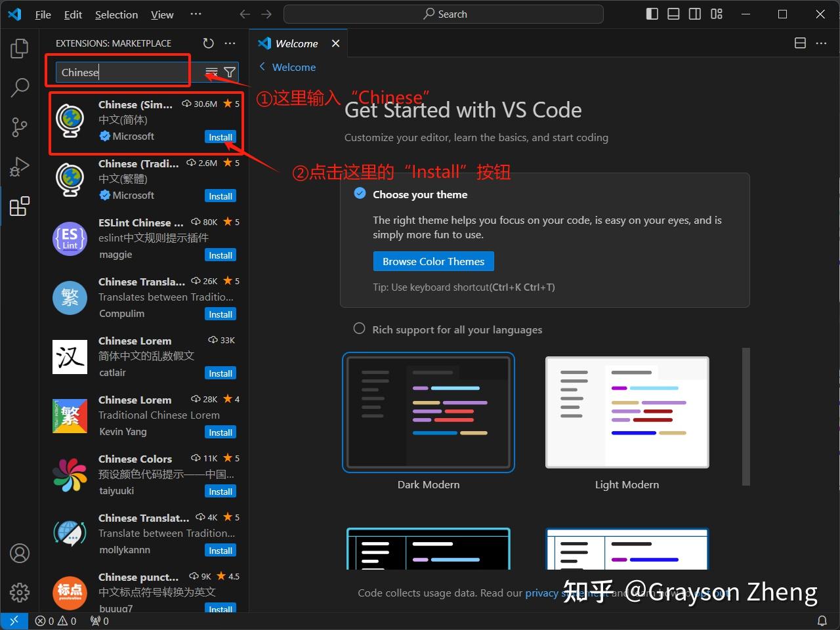
Task: Refresh the extensions marketplace list
Action: tap(209, 43)
